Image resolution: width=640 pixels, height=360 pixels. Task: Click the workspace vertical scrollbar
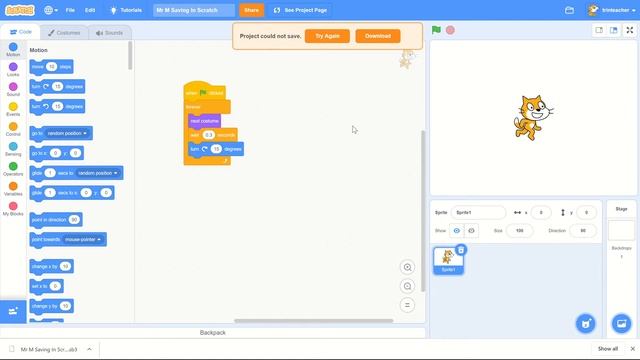click(423, 211)
